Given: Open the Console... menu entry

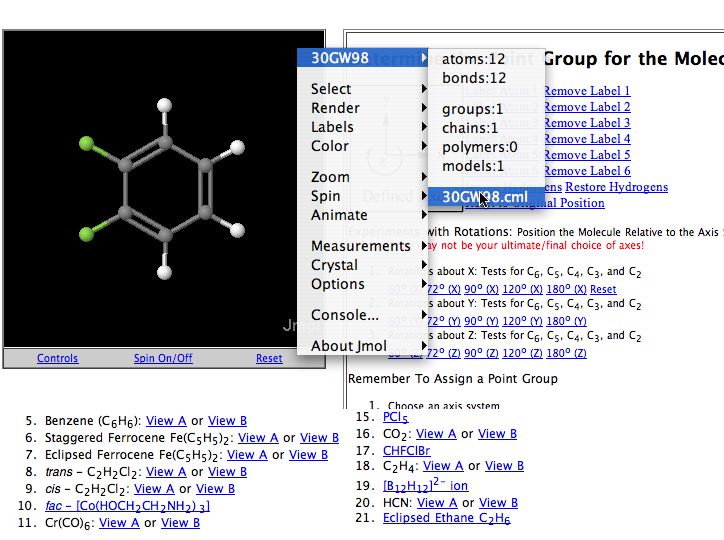Looking at the screenshot, I should point(362,315).
